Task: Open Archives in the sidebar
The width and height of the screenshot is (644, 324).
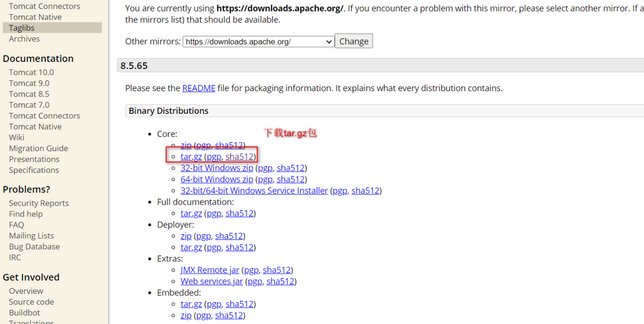Action: tap(24, 39)
